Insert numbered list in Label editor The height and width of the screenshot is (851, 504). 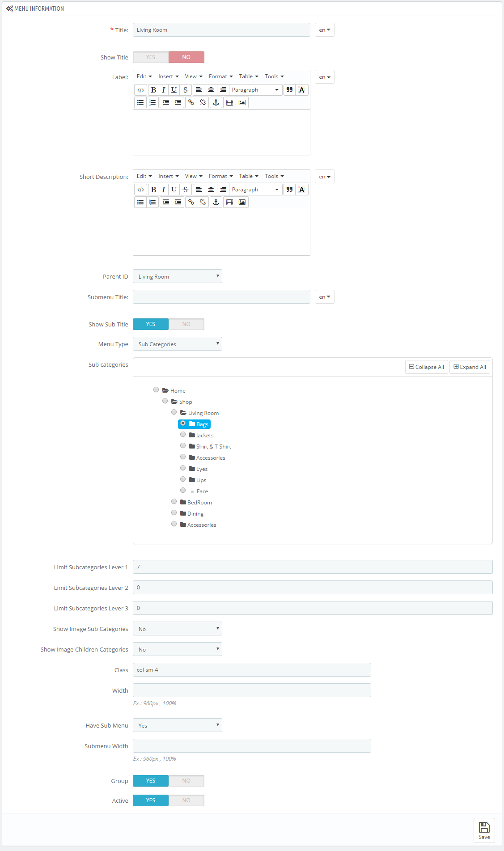tap(152, 102)
